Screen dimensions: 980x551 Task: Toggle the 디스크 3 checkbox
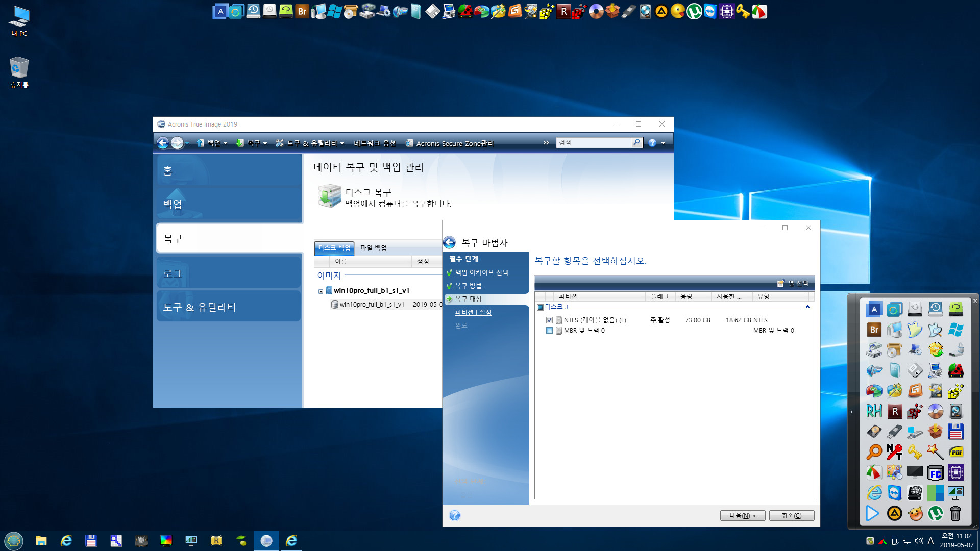540,307
